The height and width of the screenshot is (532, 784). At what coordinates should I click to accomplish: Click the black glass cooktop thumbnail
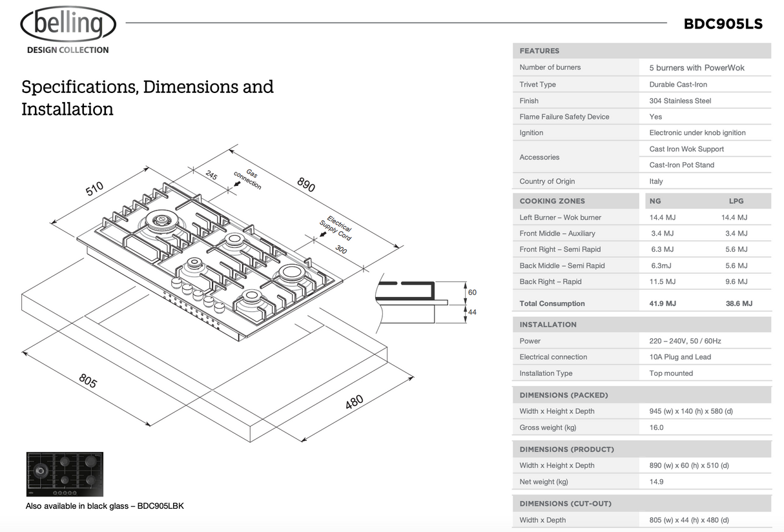tap(65, 474)
